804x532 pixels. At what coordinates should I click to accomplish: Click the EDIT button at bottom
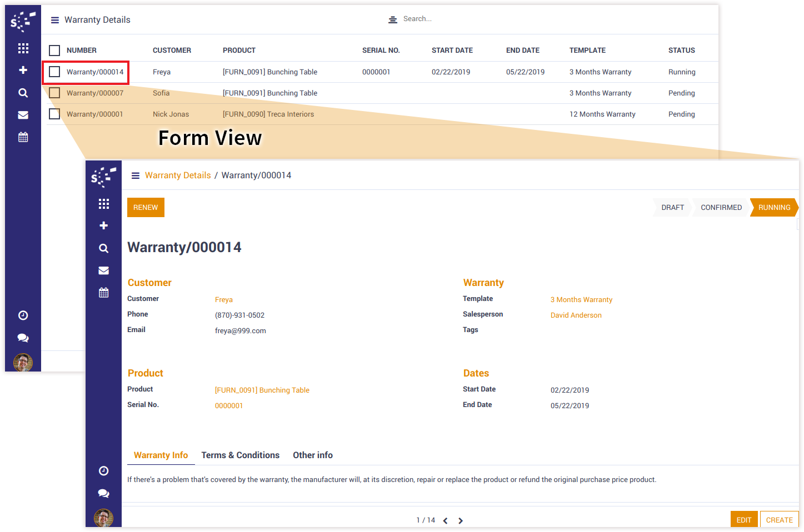coord(743,520)
